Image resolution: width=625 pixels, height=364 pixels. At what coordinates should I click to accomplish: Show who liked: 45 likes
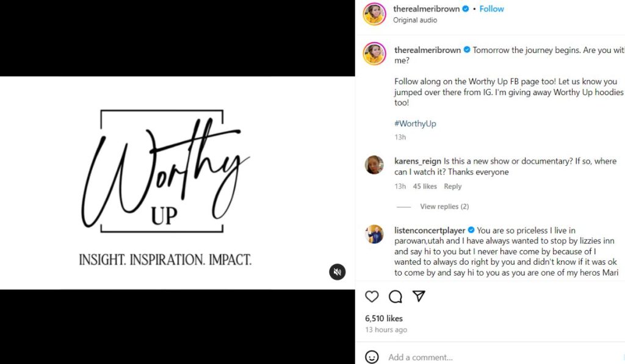pos(425,187)
